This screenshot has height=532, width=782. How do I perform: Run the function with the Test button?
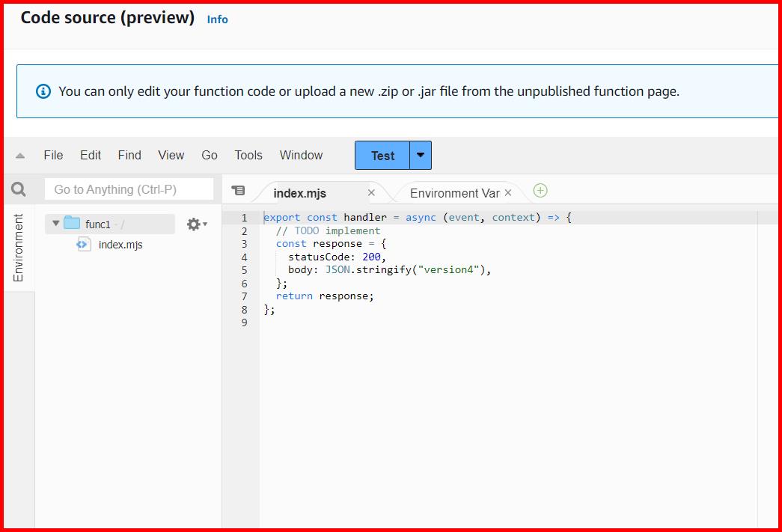point(382,155)
